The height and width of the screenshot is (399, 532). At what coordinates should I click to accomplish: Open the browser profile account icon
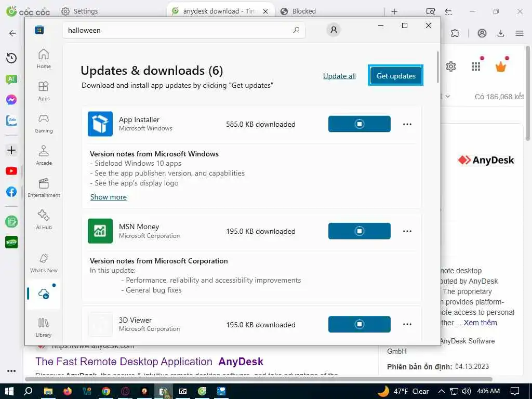point(482,33)
